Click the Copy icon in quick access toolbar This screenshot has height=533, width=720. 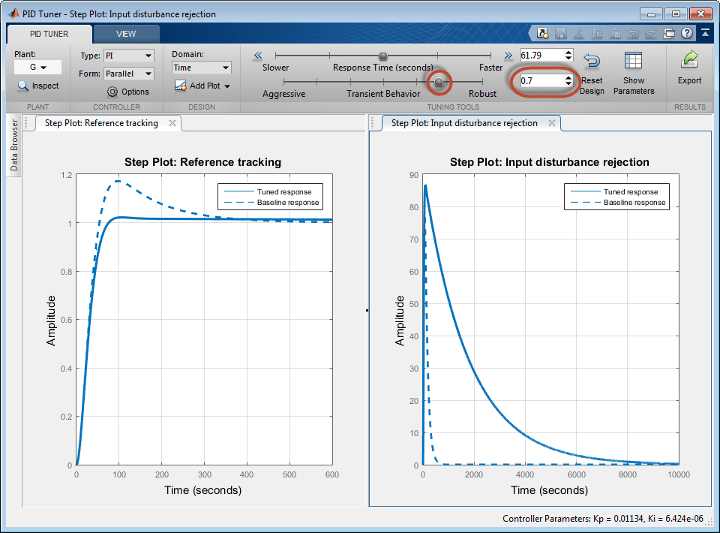597,33
